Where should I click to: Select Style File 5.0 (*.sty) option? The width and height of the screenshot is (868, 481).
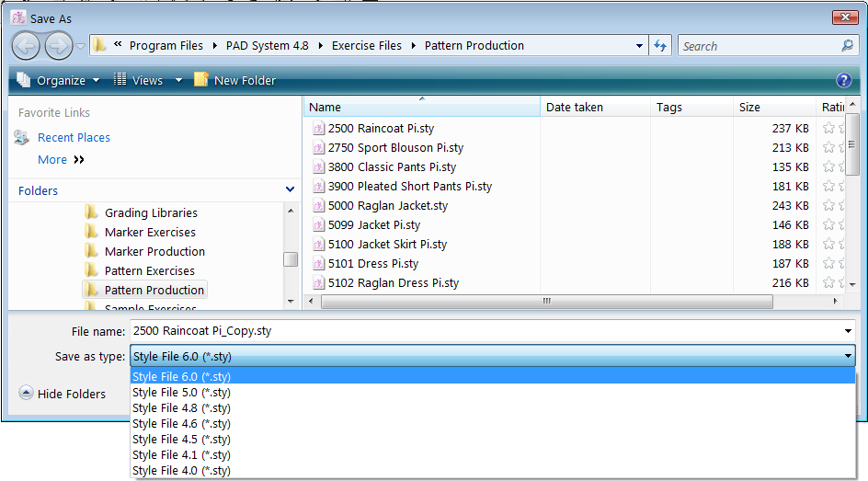click(181, 393)
